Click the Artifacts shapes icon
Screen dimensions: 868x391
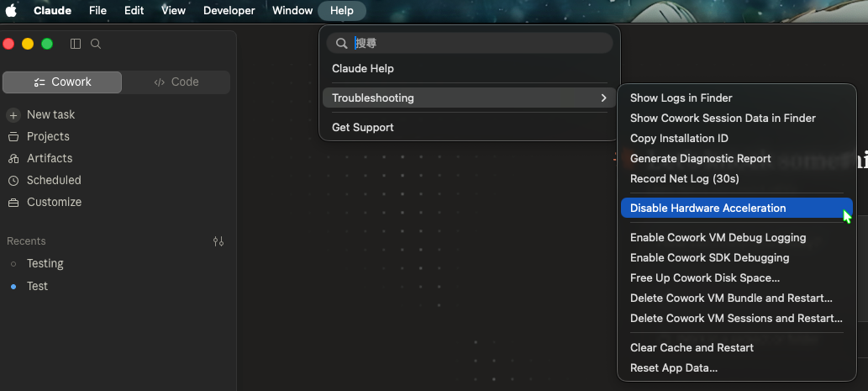13,159
